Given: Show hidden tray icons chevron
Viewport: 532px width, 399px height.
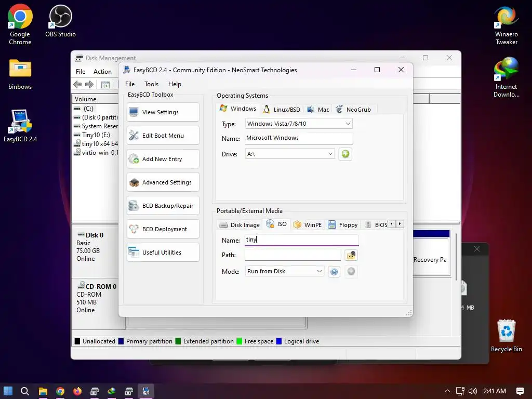Looking at the screenshot, I should click(x=447, y=391).
